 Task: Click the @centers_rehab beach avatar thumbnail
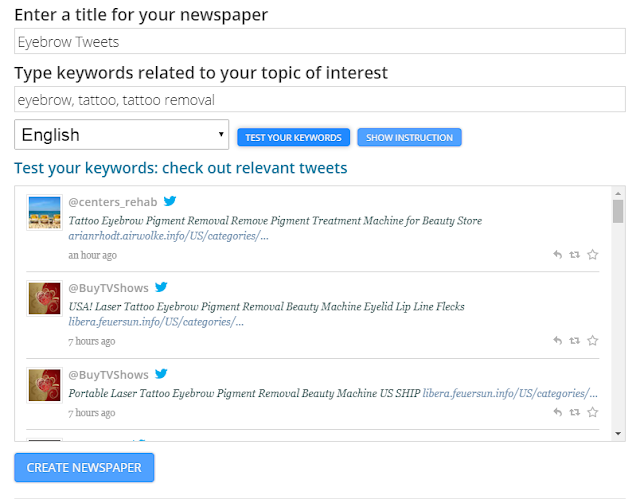tap(44, 212)
